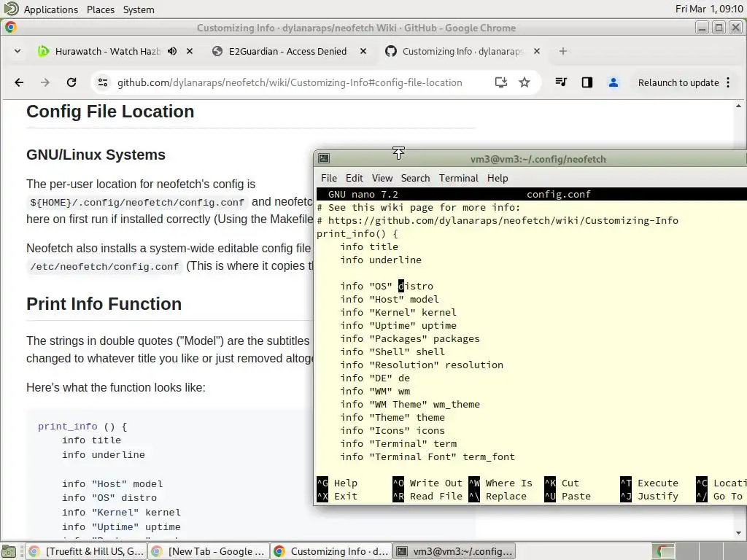Open Chrome's three-dot menu
The height and width of the screenshot is (560, 747).
pyautogui.click(x=728, y=82)
